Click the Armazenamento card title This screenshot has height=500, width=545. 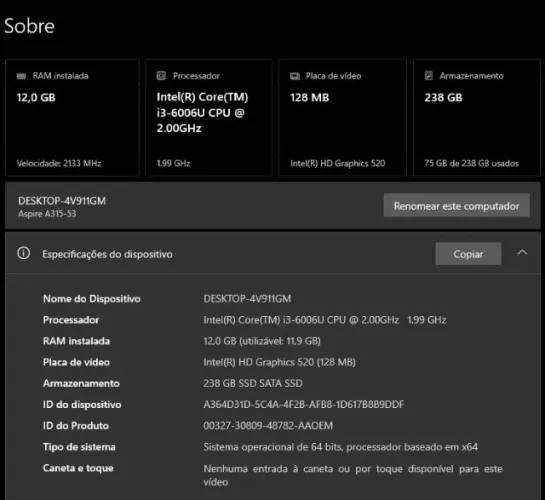[471, 76]
